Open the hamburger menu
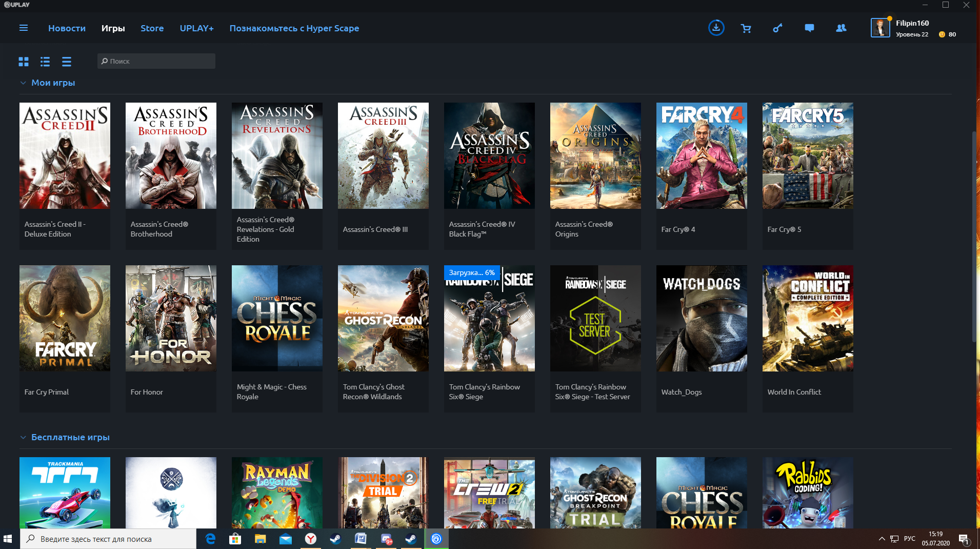Screen dimensions: 980x549 pos(24,28)
